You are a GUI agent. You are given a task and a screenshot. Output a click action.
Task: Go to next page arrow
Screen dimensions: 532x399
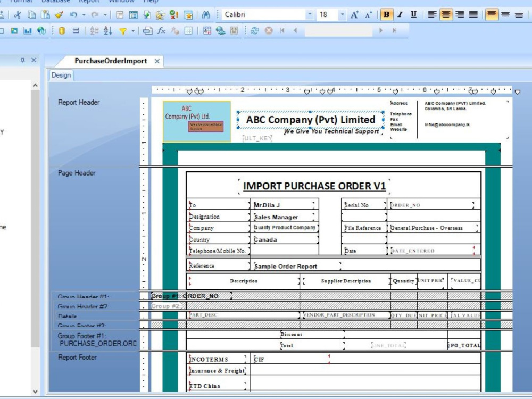[381, 30]
